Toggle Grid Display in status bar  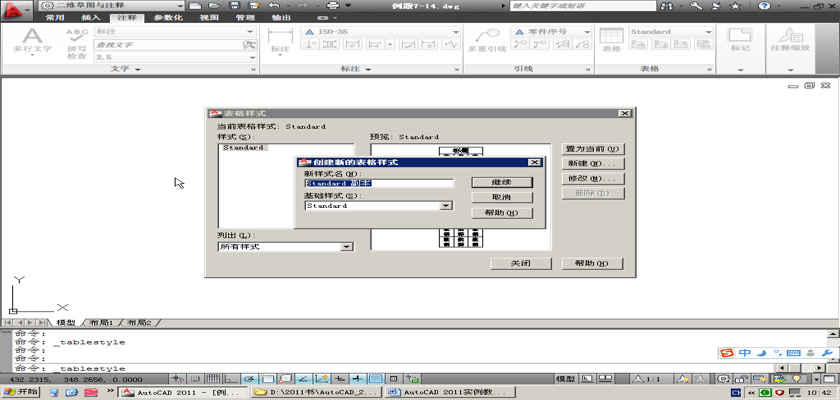click(213, 379)
